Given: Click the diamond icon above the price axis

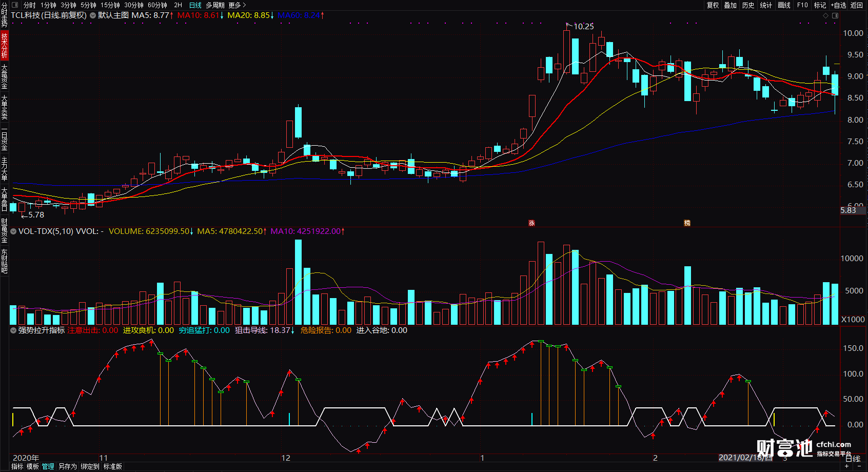Looking at the screenshot, I should (825, 15).
